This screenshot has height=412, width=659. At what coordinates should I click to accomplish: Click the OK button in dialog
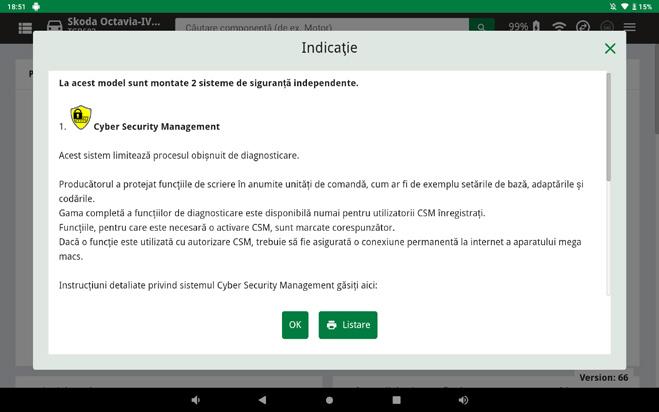295,325
